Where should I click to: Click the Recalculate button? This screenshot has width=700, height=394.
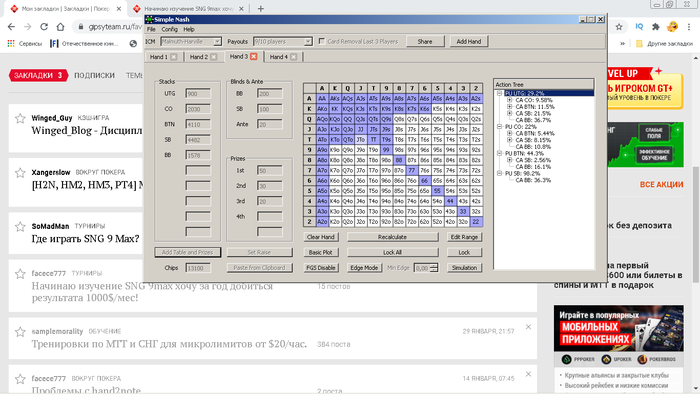[x=392, y=237]
